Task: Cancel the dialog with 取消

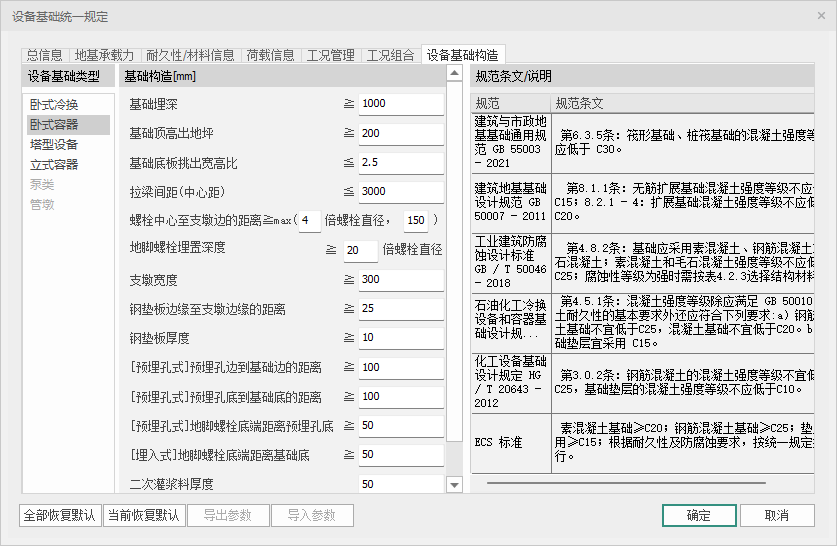Action: [x=777, y=516]
